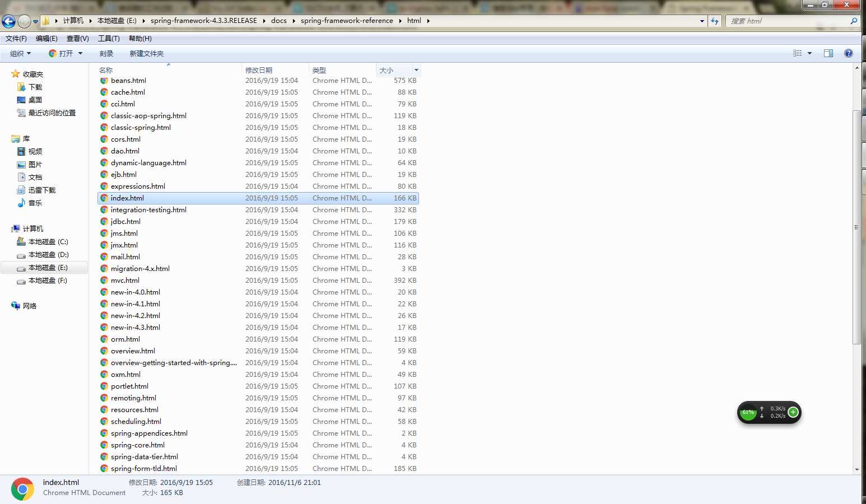Open the 编辑(E) menu
The width and height of the screenshot is (866, 504).
point(46,38)
